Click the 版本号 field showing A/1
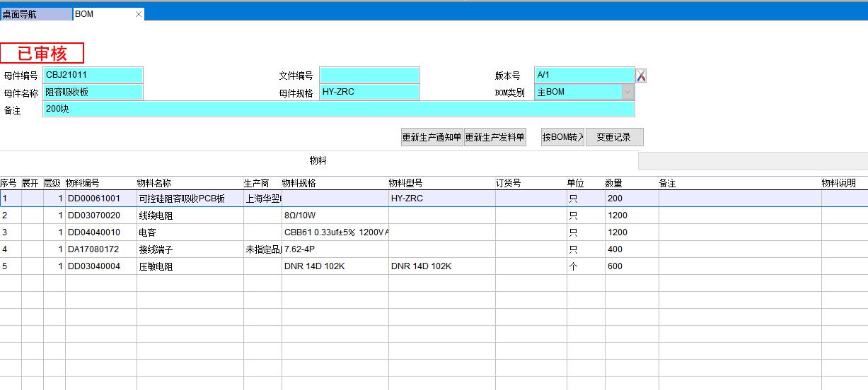868x390 pixels. (584, 75)
